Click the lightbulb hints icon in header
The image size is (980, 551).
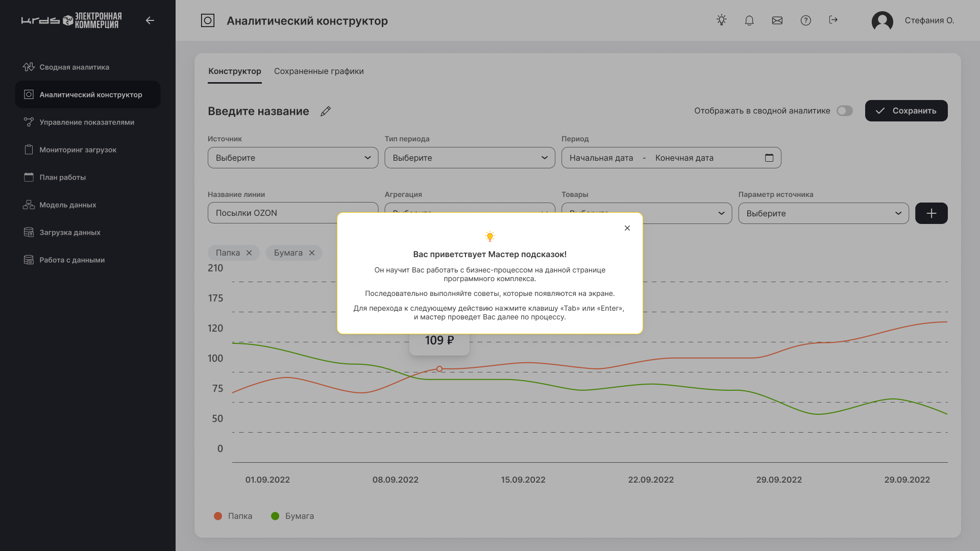coord(721,20)
